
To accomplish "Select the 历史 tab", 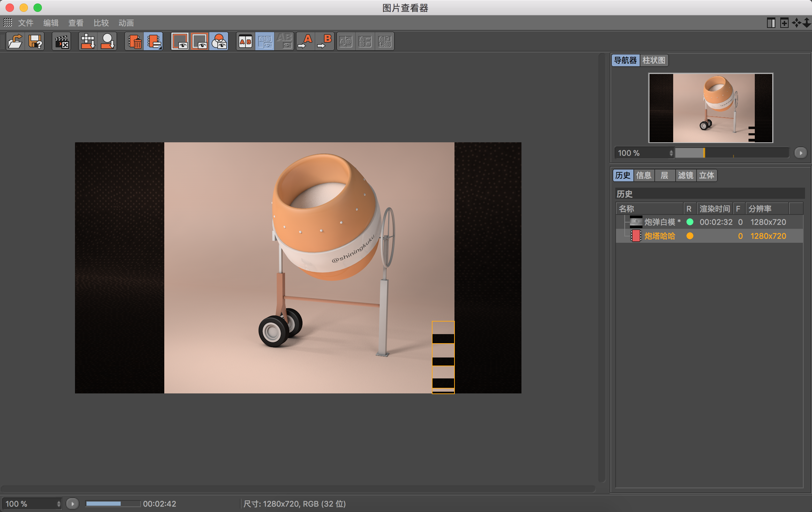I will pyautogui.click(x=623, y=175).
